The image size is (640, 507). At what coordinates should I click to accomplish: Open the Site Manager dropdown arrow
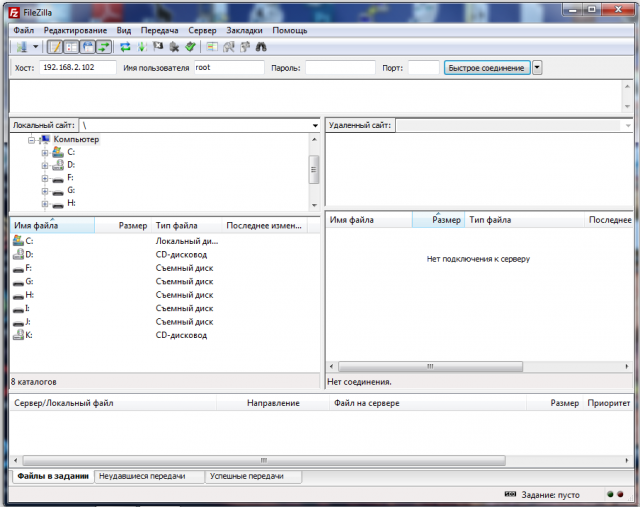click(36, 47)
